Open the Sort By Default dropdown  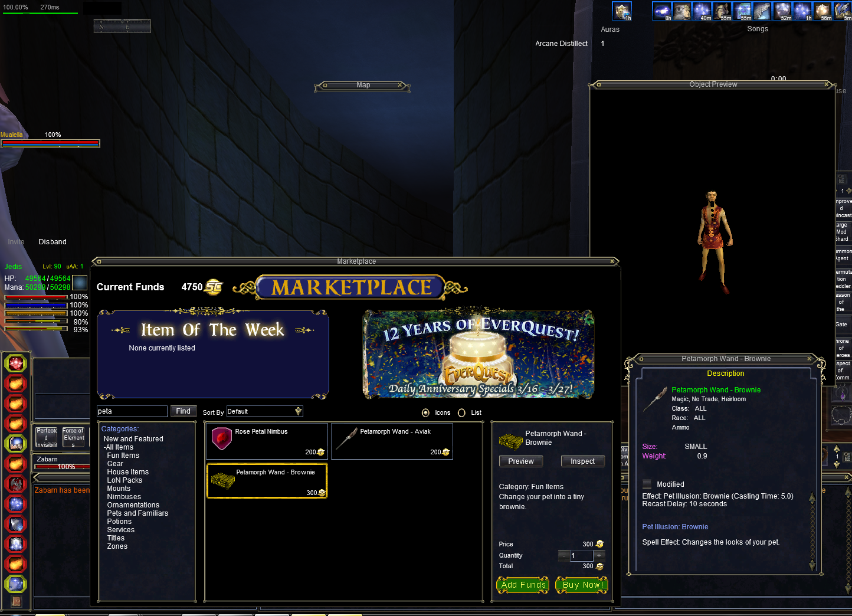pyautogui.click(x=264, y=411)
